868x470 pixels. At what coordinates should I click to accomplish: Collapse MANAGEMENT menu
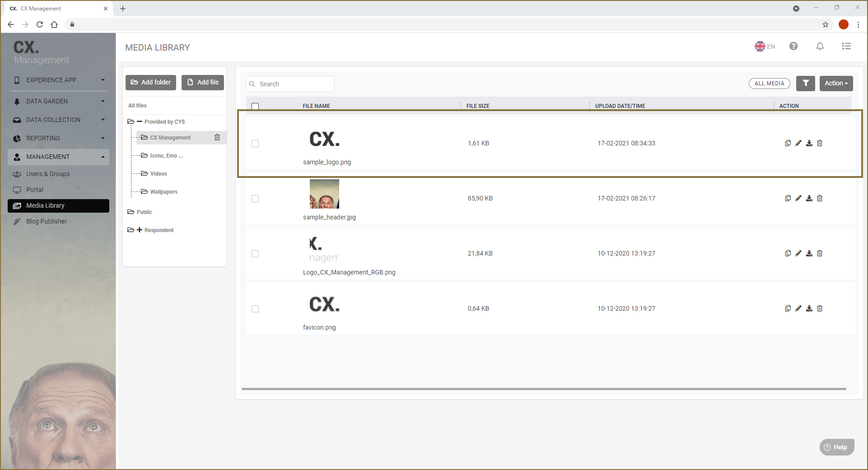click(x=59, y=157)
